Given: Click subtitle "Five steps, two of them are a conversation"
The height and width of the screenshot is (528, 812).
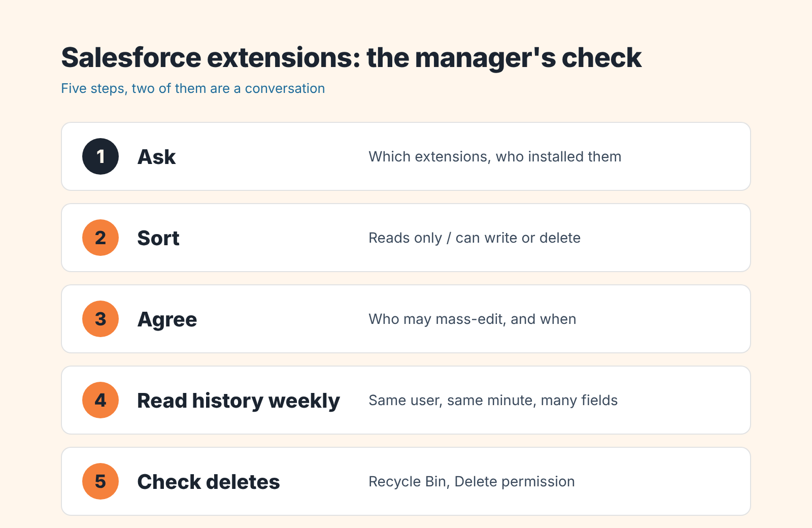Looking at the screenshot, I should 193,88.
